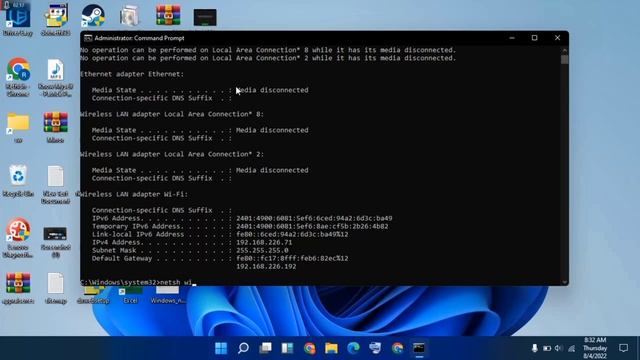Select the WinRAR archive beside the yellow folder
The height and width of the screenshot is (360, 640).
point(56,127)
